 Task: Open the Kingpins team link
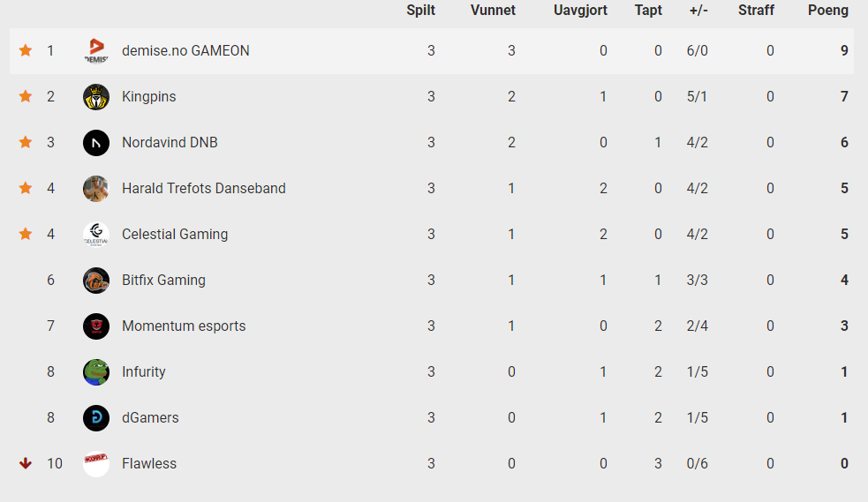click(149, 97)
